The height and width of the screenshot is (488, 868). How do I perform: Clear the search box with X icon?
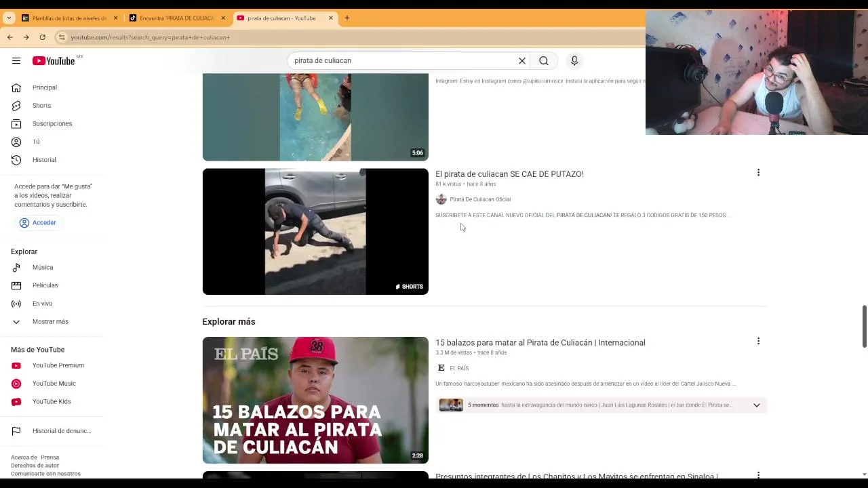(x=522, y=61)
